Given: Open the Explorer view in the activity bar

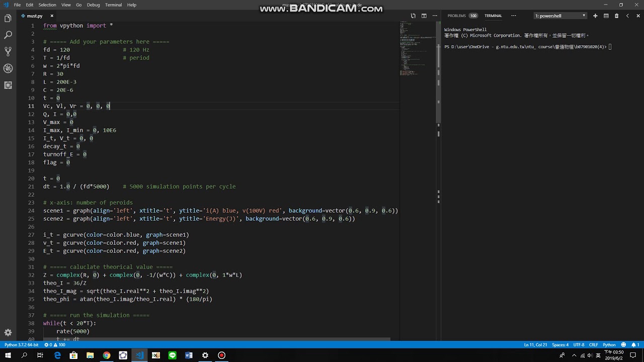Looking at the screenshot, I should [8, 19].
